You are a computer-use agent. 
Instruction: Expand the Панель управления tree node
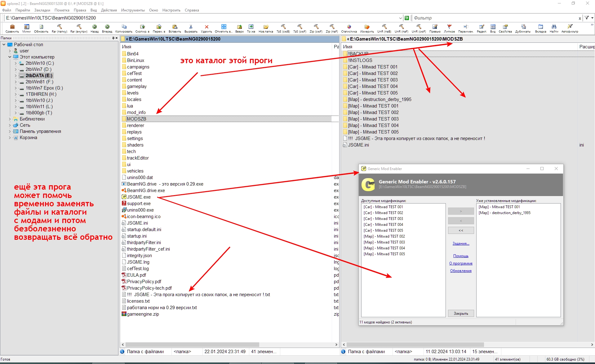click(10, 131)
